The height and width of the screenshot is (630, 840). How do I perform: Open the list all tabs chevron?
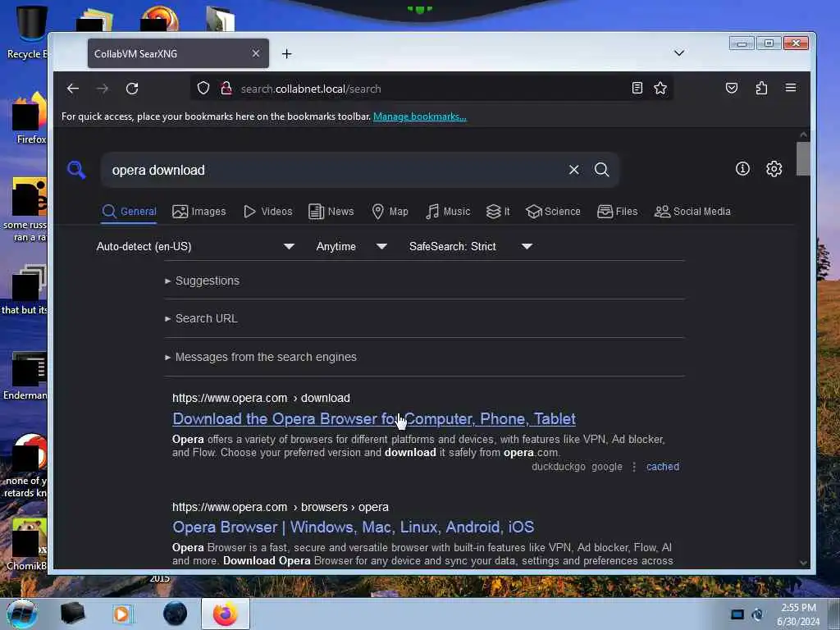(678, 53)
